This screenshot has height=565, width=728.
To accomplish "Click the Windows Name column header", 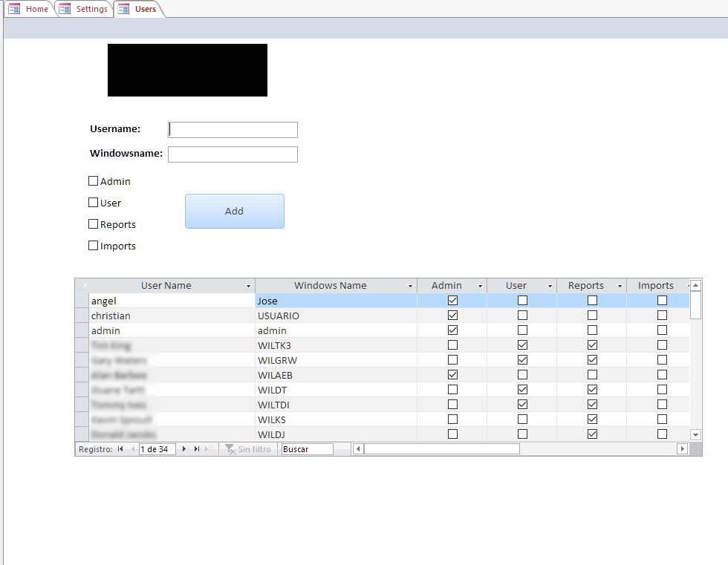I will [330, 286].
